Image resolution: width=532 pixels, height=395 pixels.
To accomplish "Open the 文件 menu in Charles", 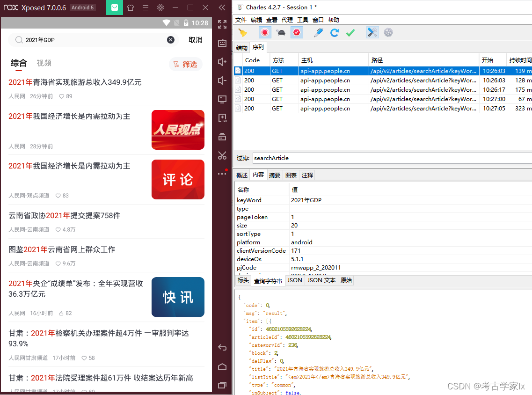I will click(x=241, y=20).
